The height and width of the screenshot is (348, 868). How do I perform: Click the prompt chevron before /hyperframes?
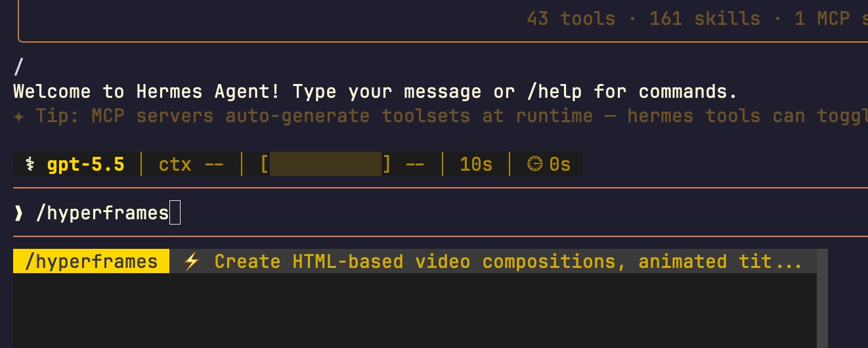tap(18, 213)
